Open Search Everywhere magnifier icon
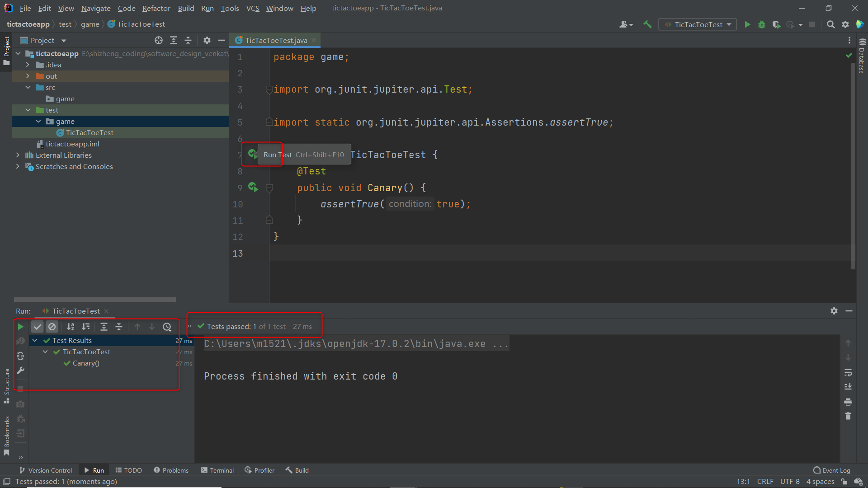 tap(830, 24)
